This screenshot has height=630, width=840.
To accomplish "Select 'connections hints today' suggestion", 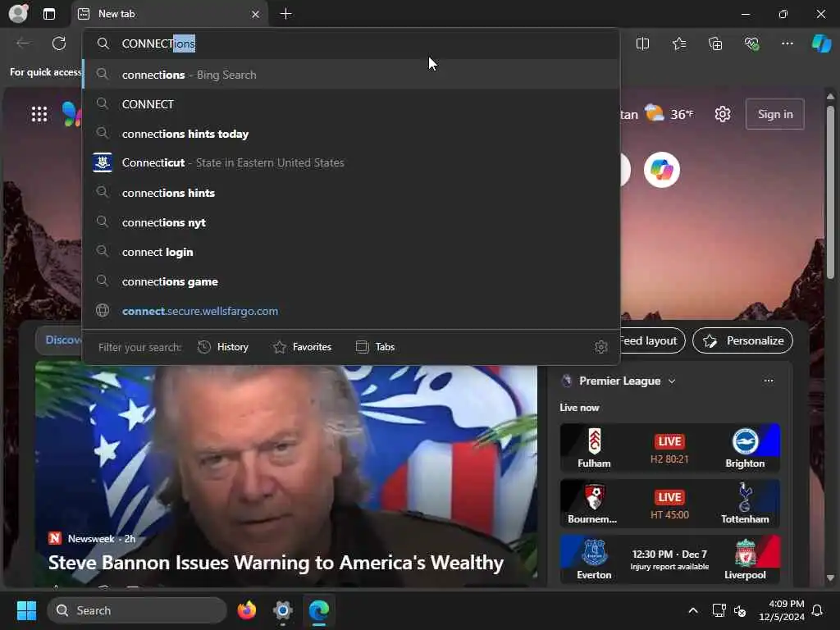I will click(x=351, y=134).
